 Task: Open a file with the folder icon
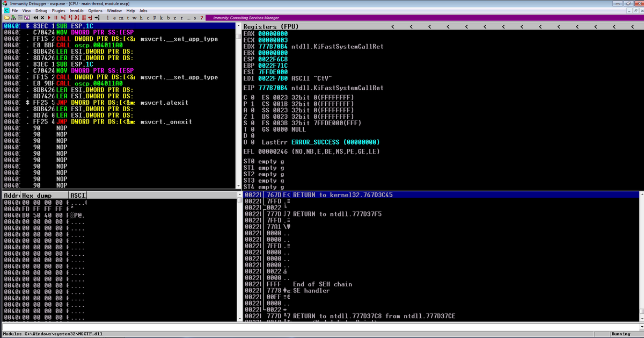(x=7, y=18)
